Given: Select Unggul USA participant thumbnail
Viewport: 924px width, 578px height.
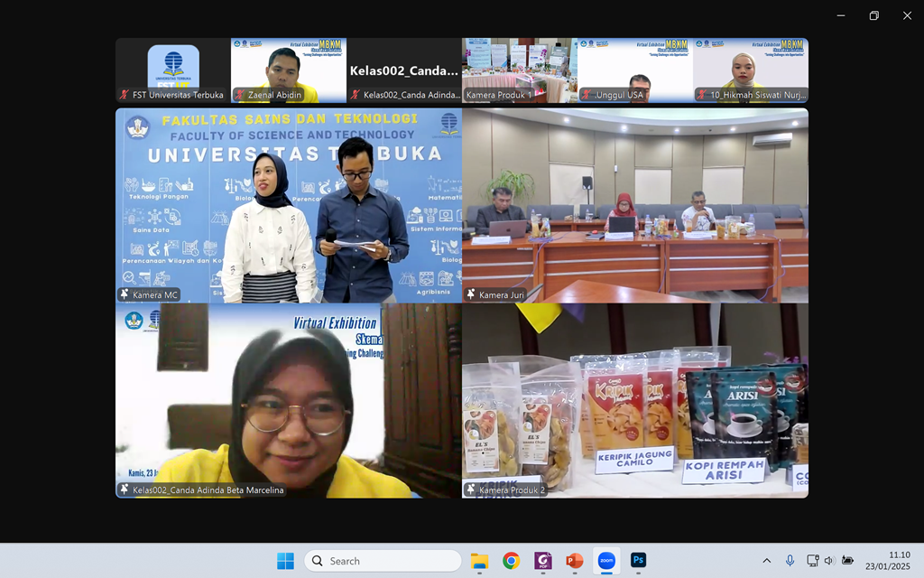Looking at the screenshot, I should 635,70.
